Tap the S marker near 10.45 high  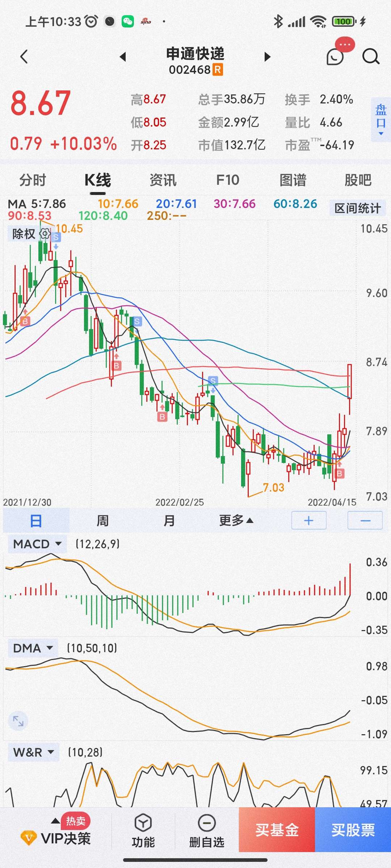tap(56, 238)
